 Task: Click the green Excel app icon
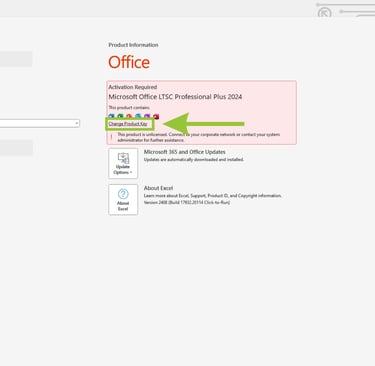(120, 116)
